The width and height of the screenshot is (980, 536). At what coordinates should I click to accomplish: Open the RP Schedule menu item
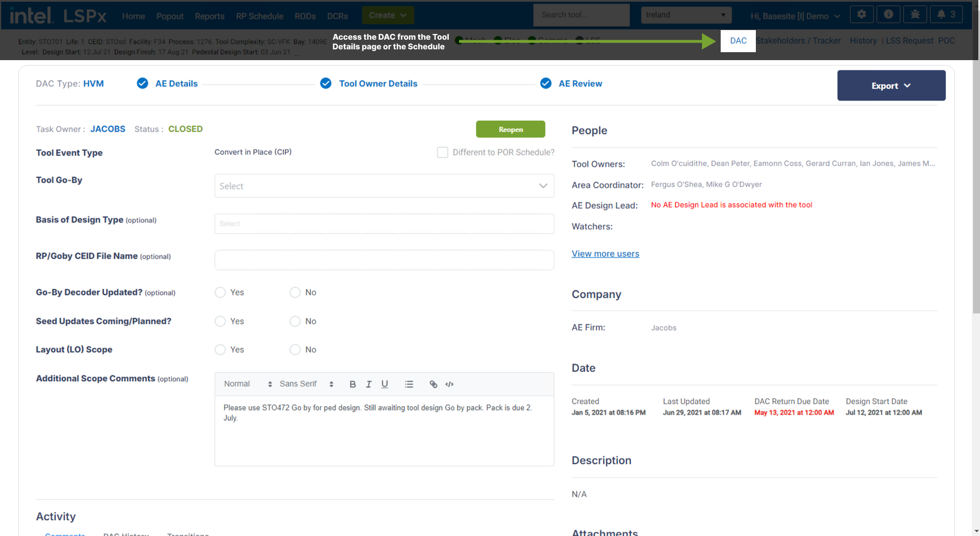tap(259, 16)
